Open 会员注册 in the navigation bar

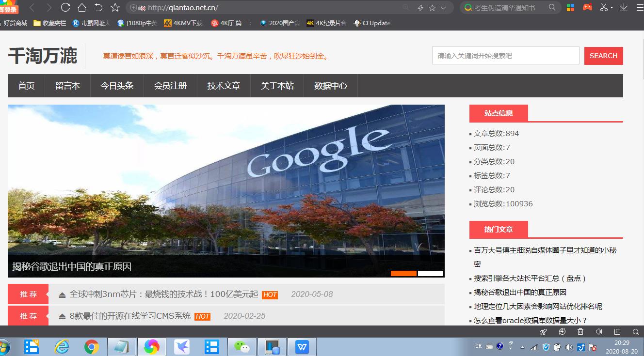171,86
